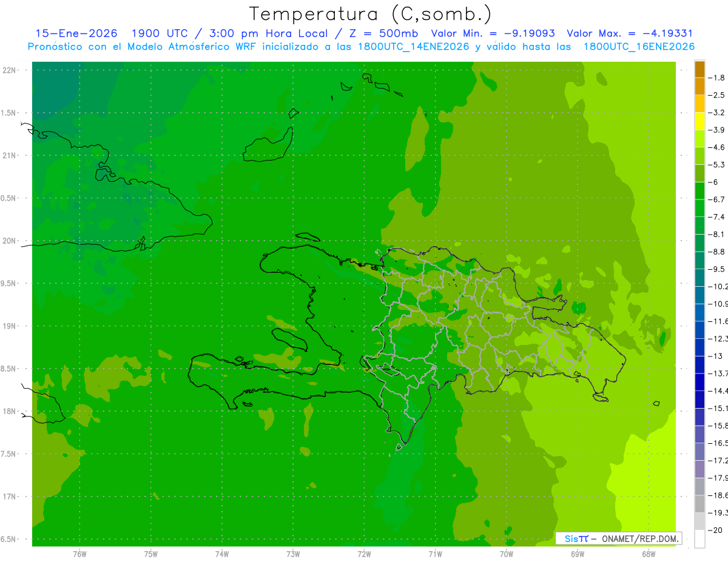This screenshot has width=728, height=562.
Task: Click the '17N' latitude axis label
Action: (x=9, y=497)
